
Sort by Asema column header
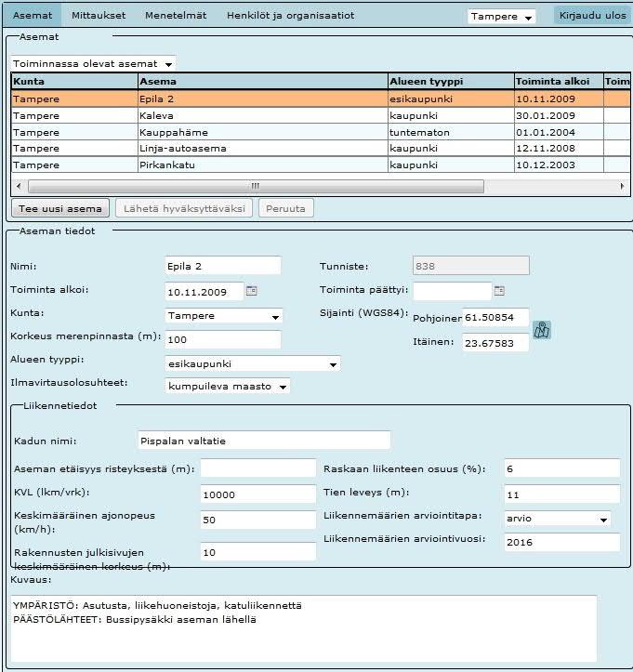(x=263, y=81)
